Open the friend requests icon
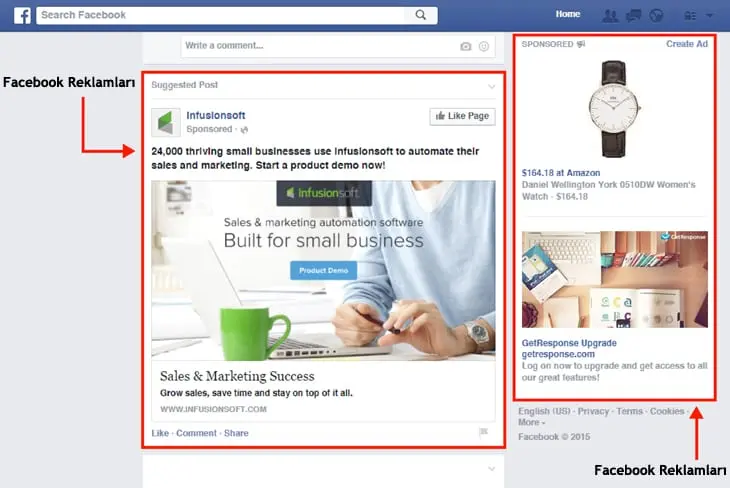This screenshot has height=488, width=730. tap(610, 15)
